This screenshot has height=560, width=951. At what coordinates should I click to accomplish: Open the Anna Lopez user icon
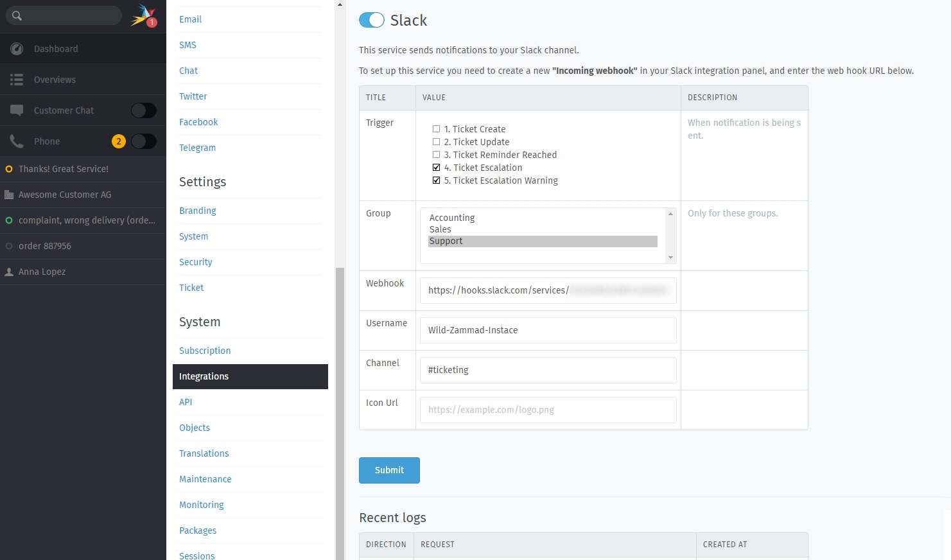pyautogui.click(x=9, y=272)
